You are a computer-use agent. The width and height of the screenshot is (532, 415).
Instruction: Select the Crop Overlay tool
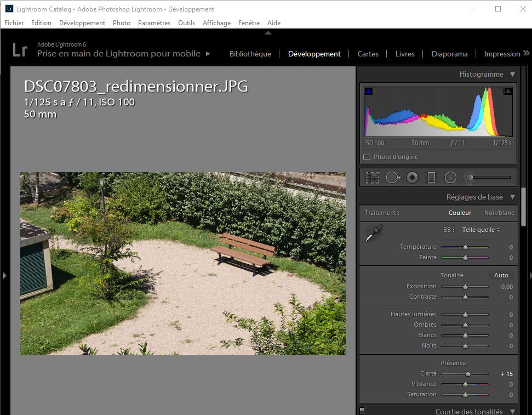coord(372,177)
